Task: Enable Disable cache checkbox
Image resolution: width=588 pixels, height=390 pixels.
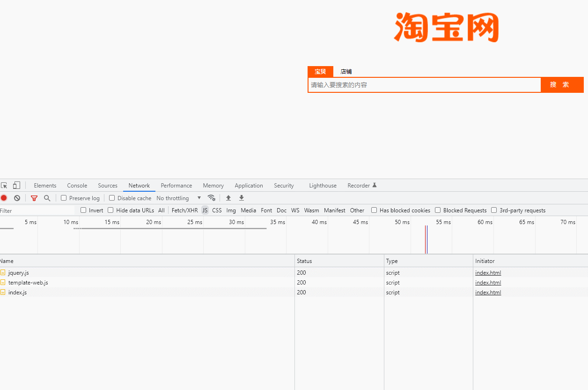Action: tap(112, 198)
